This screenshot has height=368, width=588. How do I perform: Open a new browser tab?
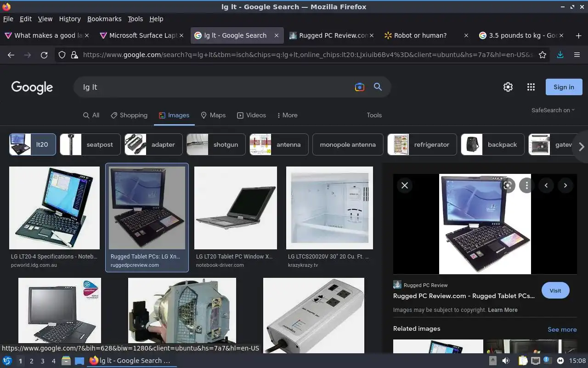click(578, 35)
